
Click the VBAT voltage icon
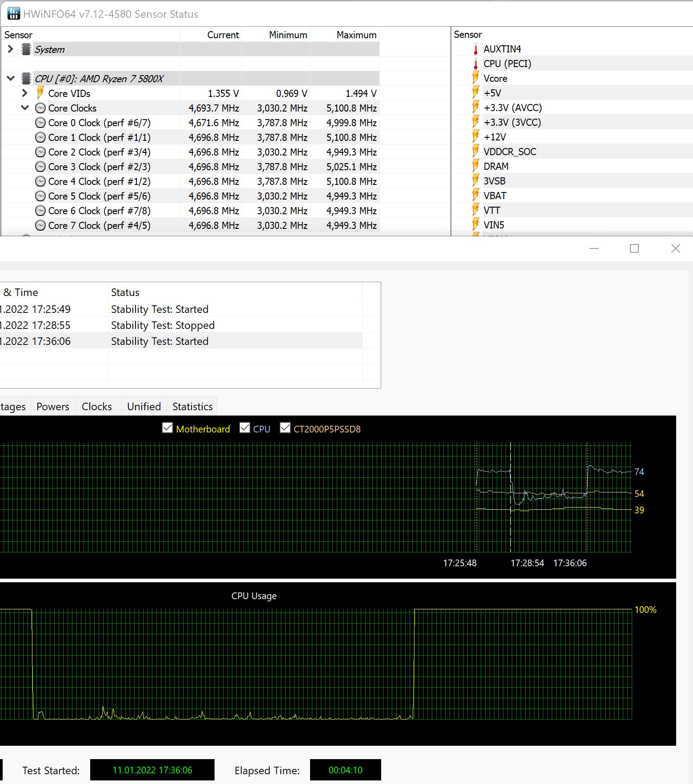click(476, 196)
